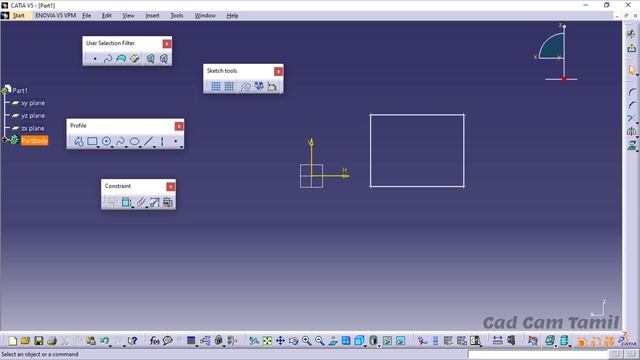
Task: Open the Edit menu
Action: pyautogui.click(x=107, y=16)
